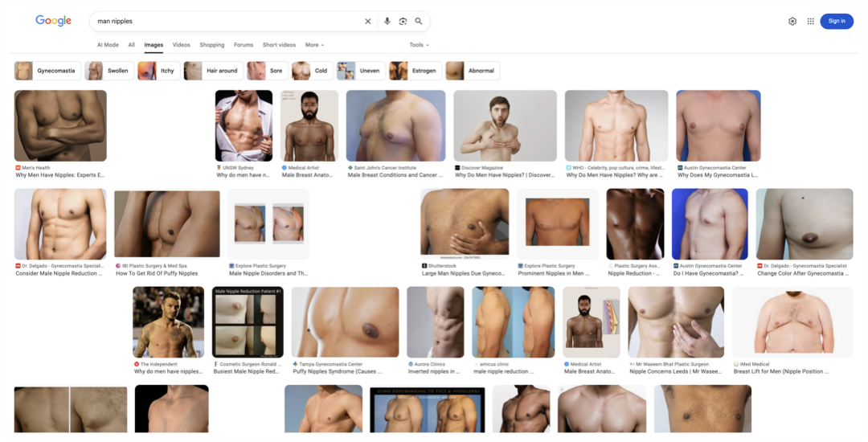Open 'Breast Lift for Men (Nipple Position' link
The height and width of the screenshot is (442, 868).
click(x=781, y=372)
